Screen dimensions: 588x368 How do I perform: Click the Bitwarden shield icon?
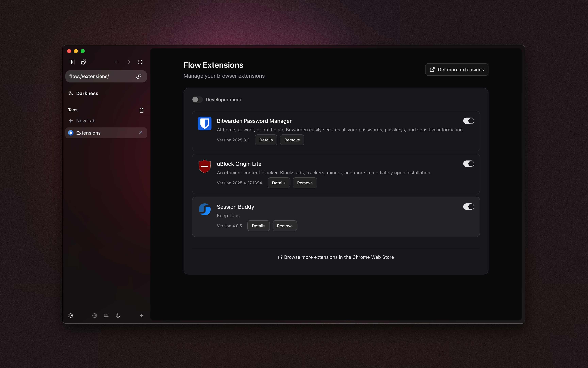pyautogui.click(x=205, y=123)
